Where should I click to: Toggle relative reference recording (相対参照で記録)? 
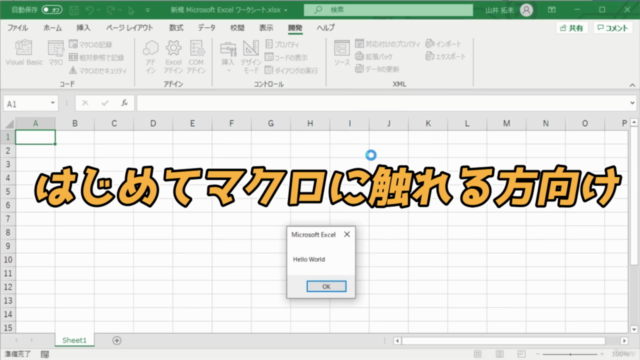tap(96, 58)
